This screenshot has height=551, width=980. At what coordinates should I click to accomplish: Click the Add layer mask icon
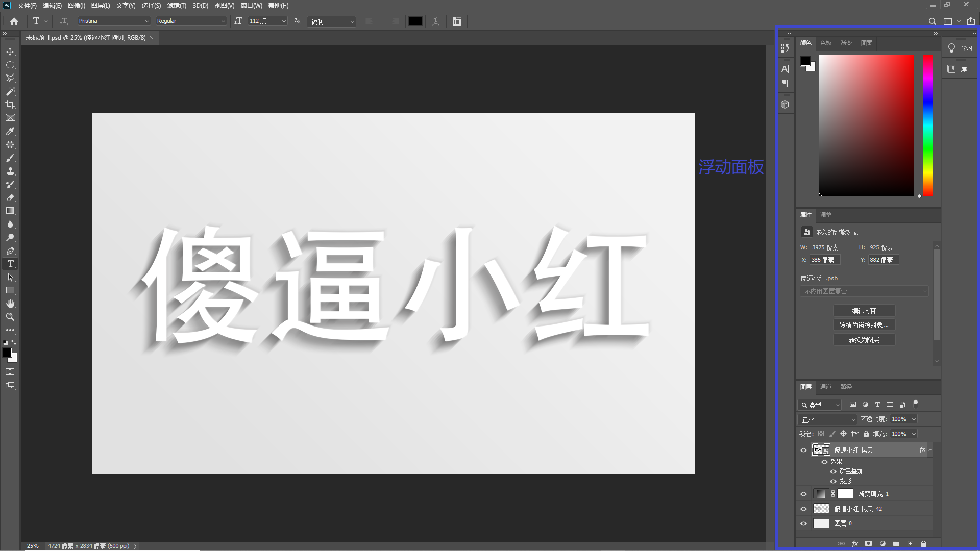[x=868, y=544]
